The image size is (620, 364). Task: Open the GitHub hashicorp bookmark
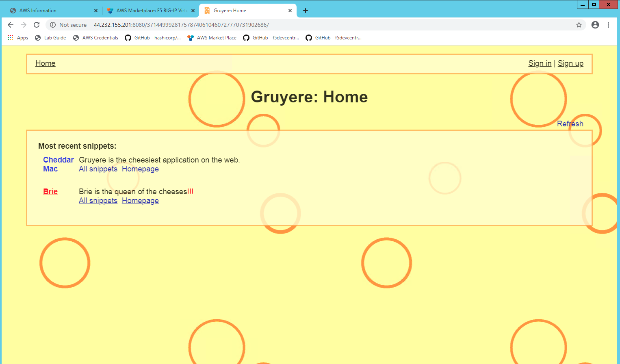(153, 38)
